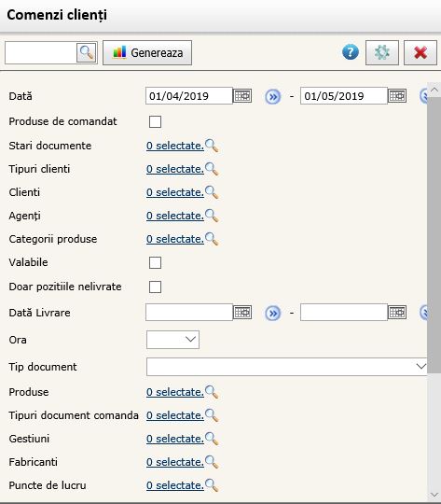Click the magnifier icon for Tipuri clienti
The height and width of the screenshot is (504, 441).
click(212, 169)
